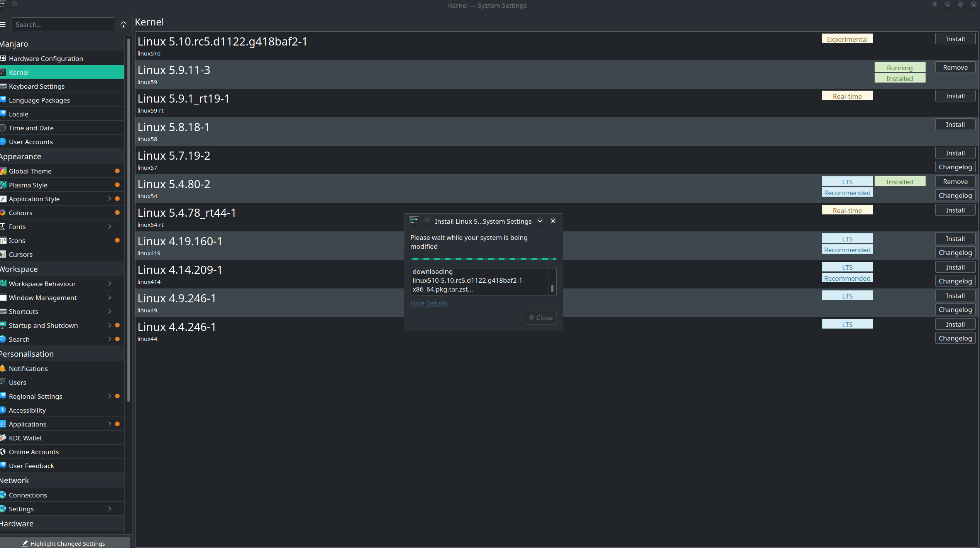Click the Shortcuts keyboard icon
Viewport: 980px width, 548px height.
coord(3,312)
